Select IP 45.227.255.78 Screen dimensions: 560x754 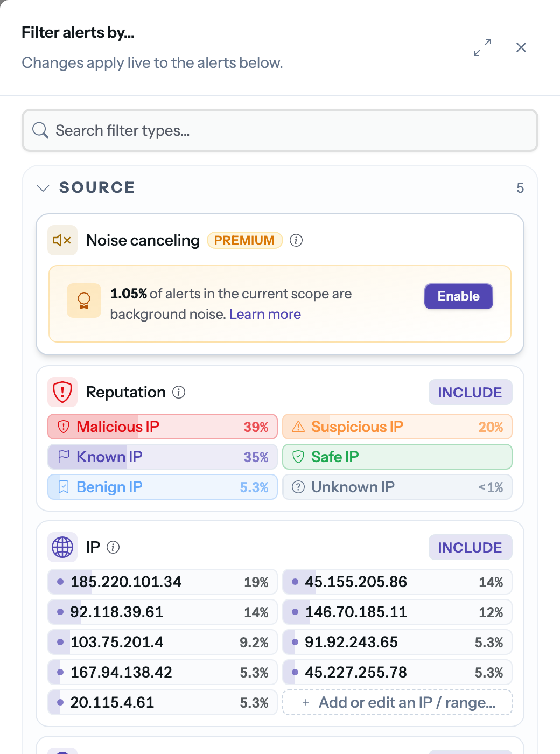[397, 672]
